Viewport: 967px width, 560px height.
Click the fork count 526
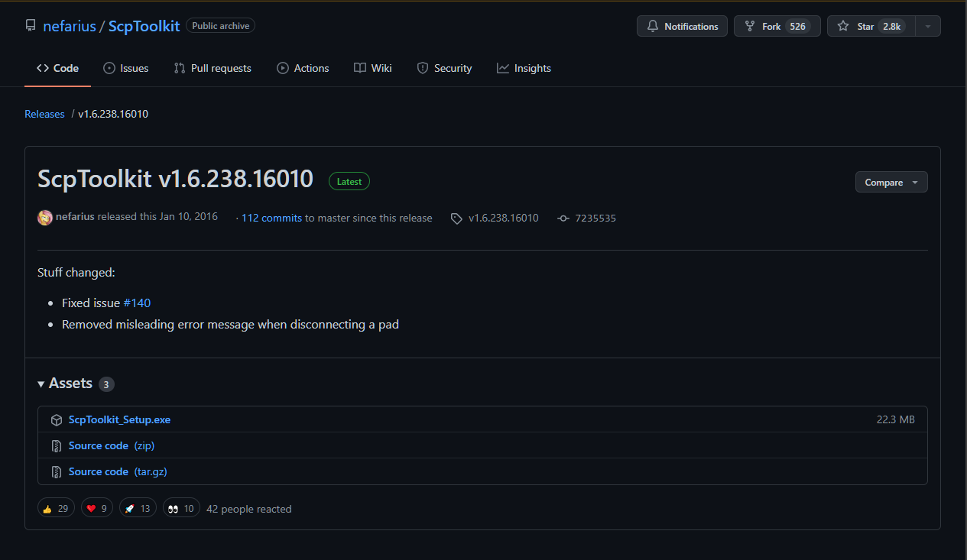[797, 26]
